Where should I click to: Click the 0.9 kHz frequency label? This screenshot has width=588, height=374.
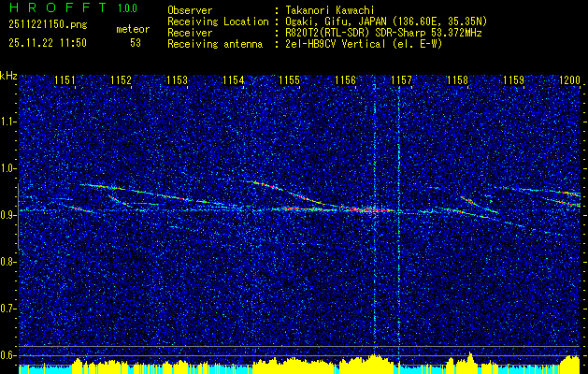(7, 215)
